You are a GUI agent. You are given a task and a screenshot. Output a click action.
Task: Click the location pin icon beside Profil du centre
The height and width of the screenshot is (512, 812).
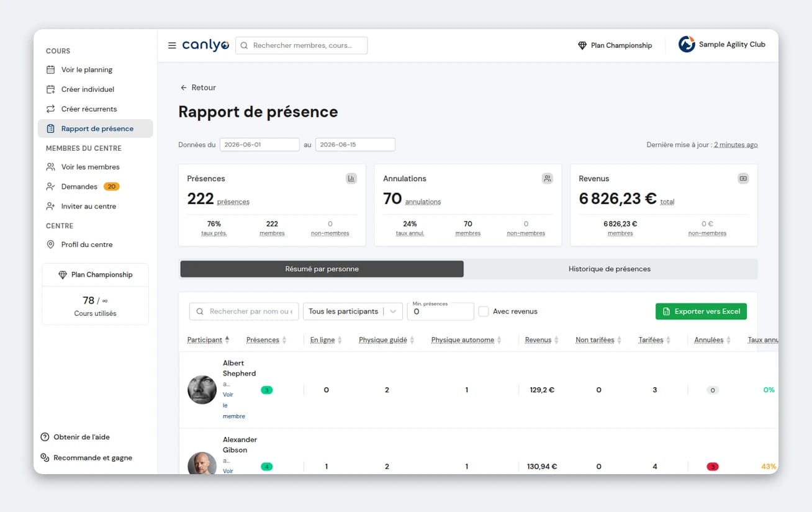pyautogui.click(x=51, y=245)
